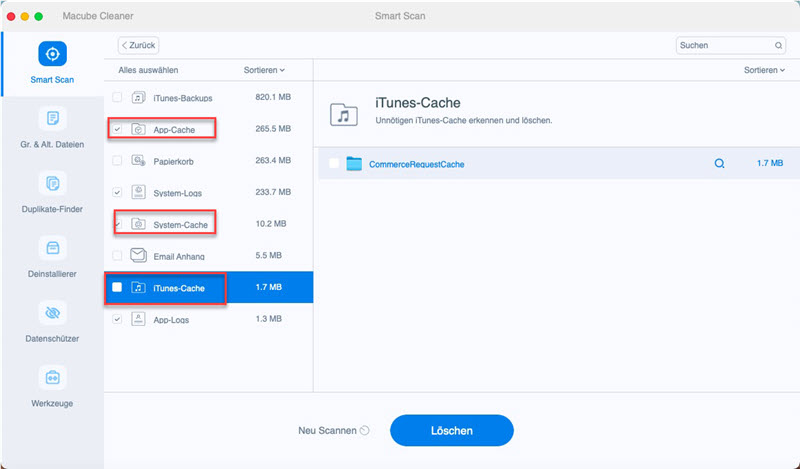Click the search magnifier in Suchen field

(778, 45)
